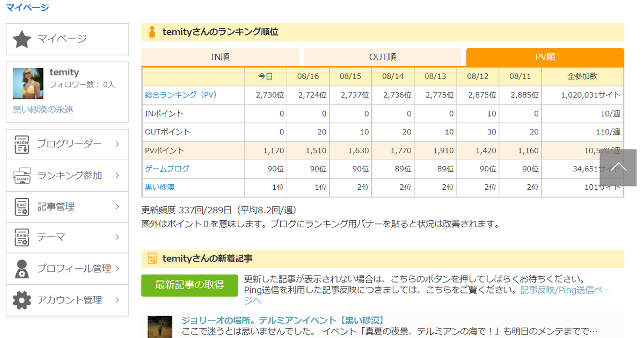Screen dimensions: 644x338
Task: Expand テーマ chevron
Action: click(x=117, y=237)
